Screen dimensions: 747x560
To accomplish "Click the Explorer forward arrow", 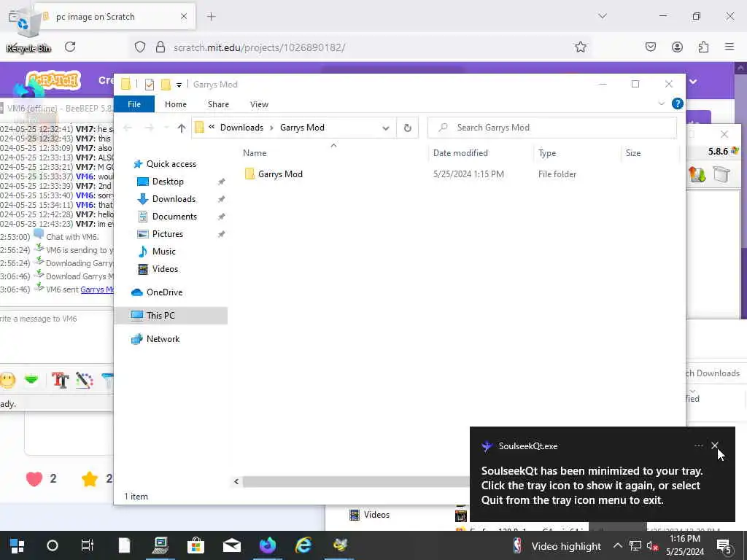I will click(149, 128).
